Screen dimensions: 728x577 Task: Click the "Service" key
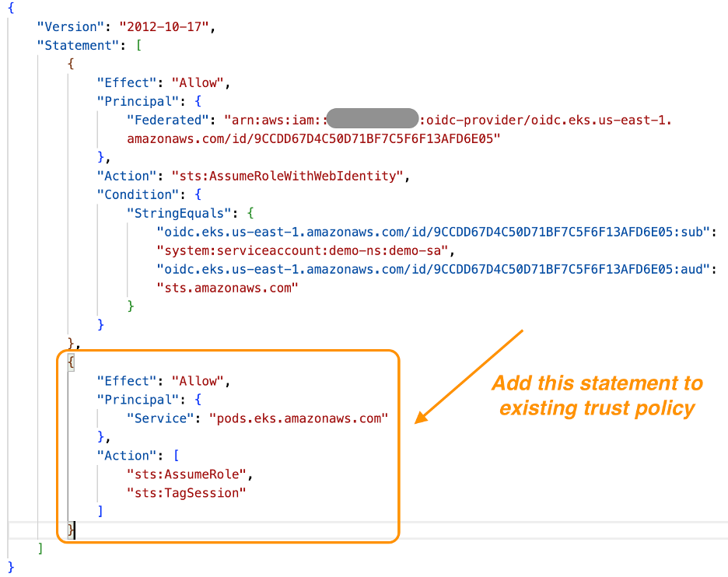pos(160,418)
